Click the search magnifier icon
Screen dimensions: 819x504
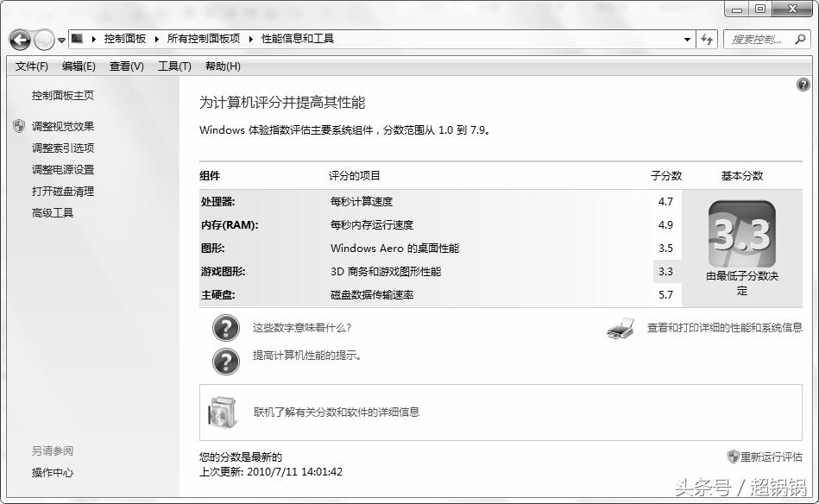tap(801, 39)
